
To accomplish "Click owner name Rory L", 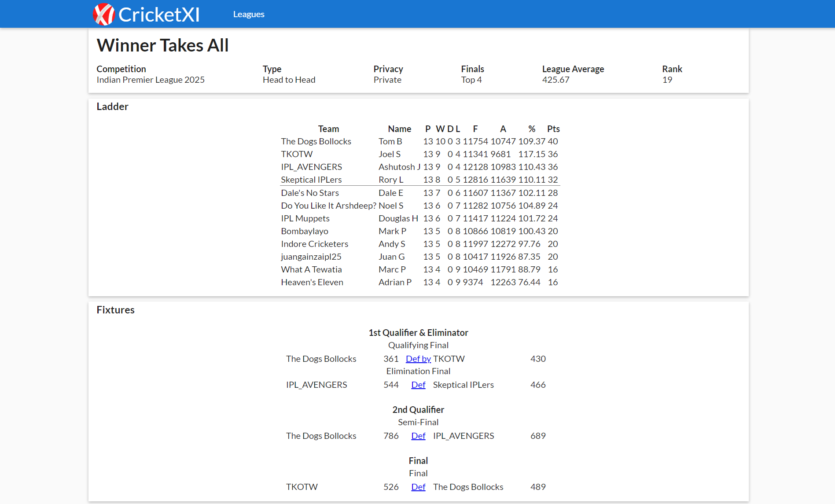I will pyautogui.click(x=391, y=180).
